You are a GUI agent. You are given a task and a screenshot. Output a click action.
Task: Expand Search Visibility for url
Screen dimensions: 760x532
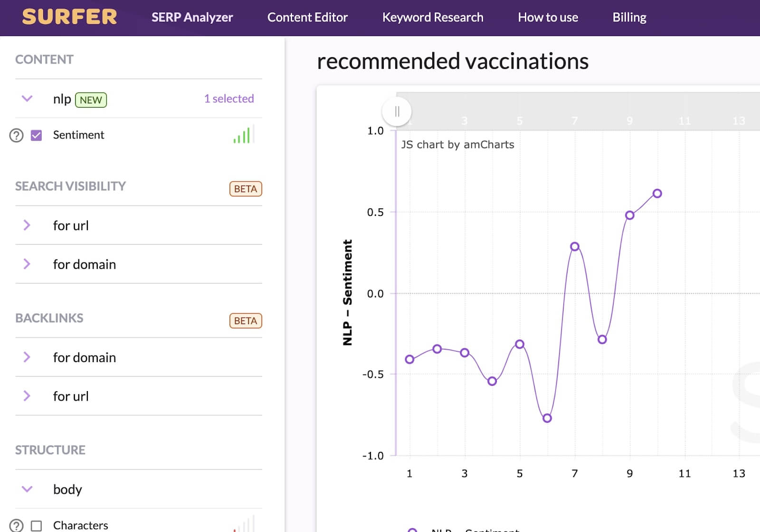[x=27, y=225]
